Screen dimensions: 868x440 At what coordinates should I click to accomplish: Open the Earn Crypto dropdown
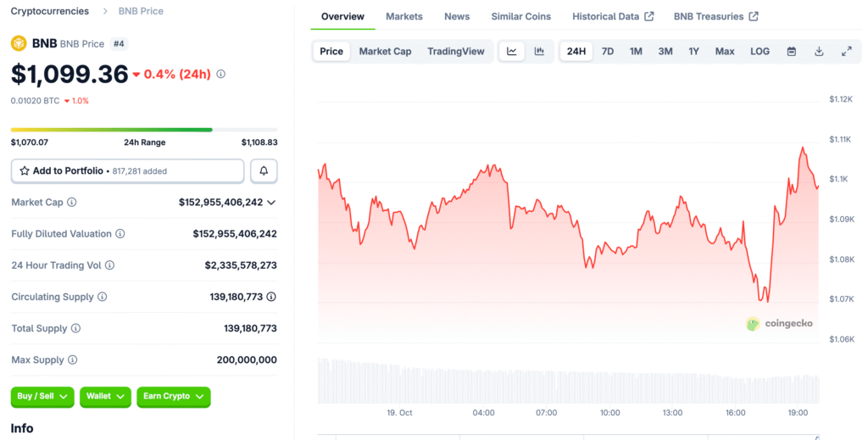pos(173,396)
